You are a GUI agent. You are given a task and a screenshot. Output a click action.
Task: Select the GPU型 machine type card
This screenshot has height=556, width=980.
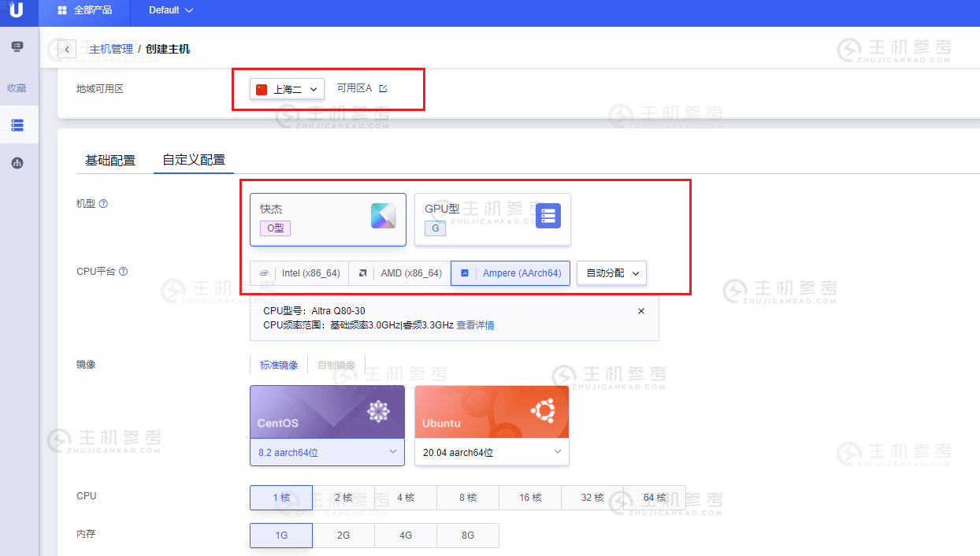click(492, 220)
